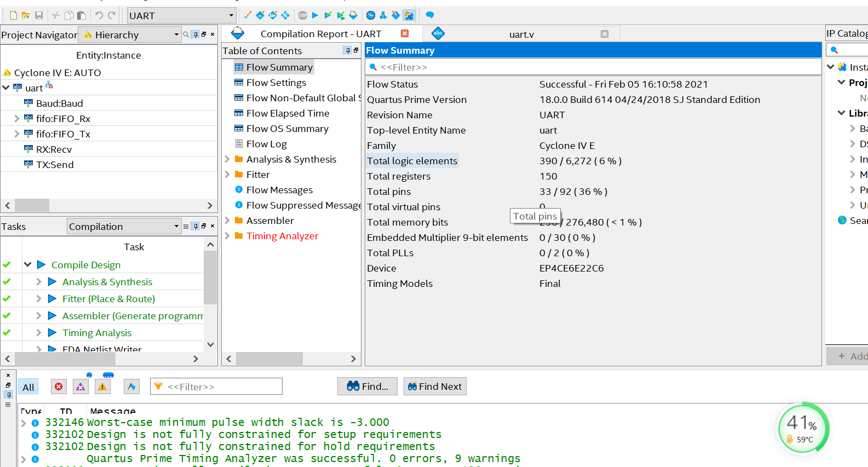Select the TX:Send instance

click(55, 165)
